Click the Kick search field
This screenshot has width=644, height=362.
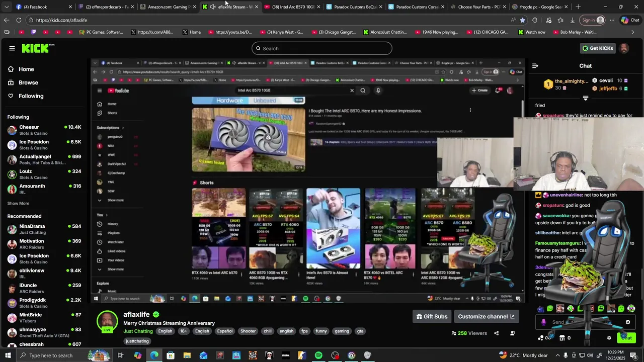tap(322, 48)
